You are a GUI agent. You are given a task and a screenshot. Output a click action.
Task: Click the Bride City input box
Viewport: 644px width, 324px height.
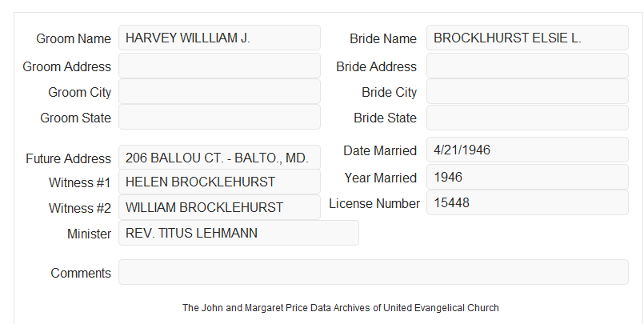coord(527,91)
